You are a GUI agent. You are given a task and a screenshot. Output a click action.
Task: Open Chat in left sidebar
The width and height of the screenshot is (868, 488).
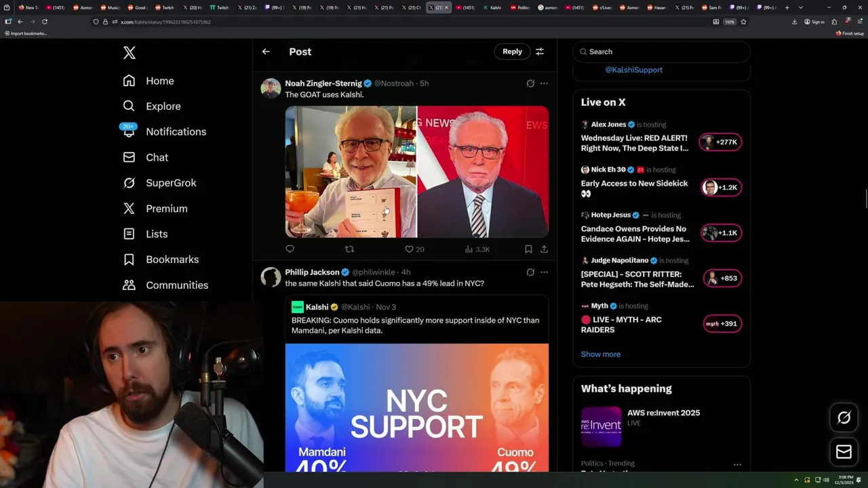(145, 157)
